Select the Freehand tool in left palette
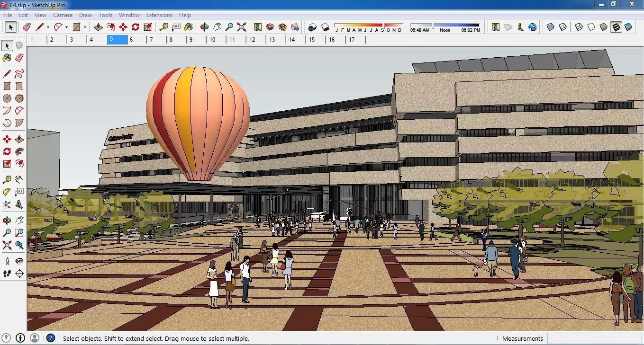This screenshot has width=644, height=345. pos(19,74)
